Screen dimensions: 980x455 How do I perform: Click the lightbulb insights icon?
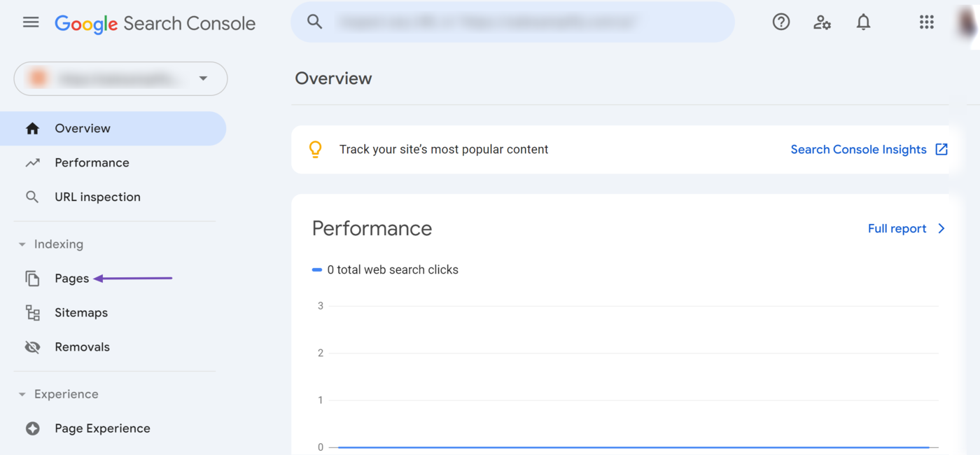[316, 149]
